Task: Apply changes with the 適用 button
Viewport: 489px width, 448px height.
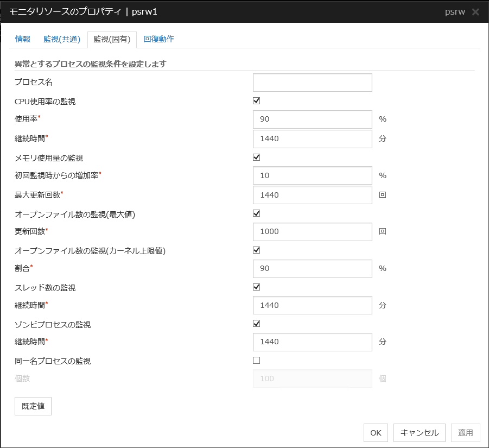Action: click(x=466, y=433)
